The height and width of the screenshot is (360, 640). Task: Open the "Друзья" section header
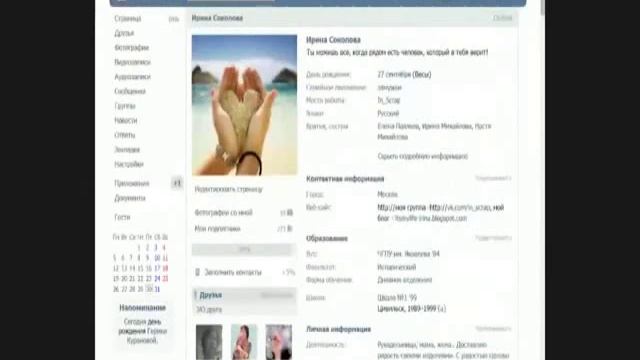coord(211,295)
